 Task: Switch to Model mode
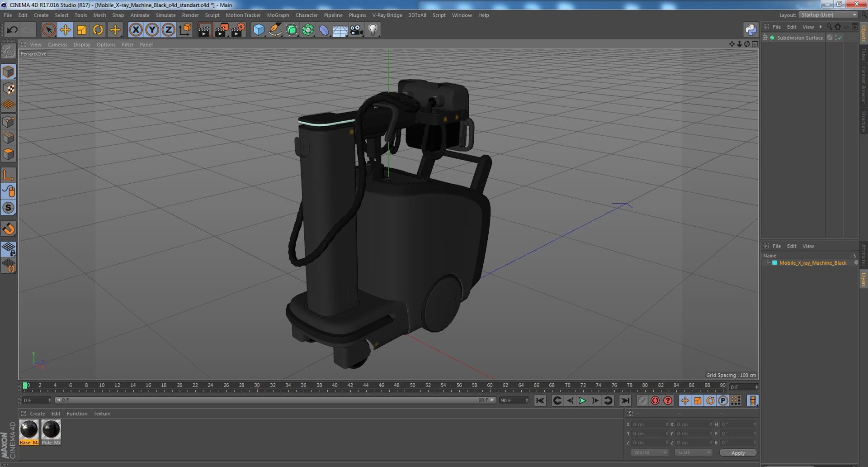pos(8,72)
